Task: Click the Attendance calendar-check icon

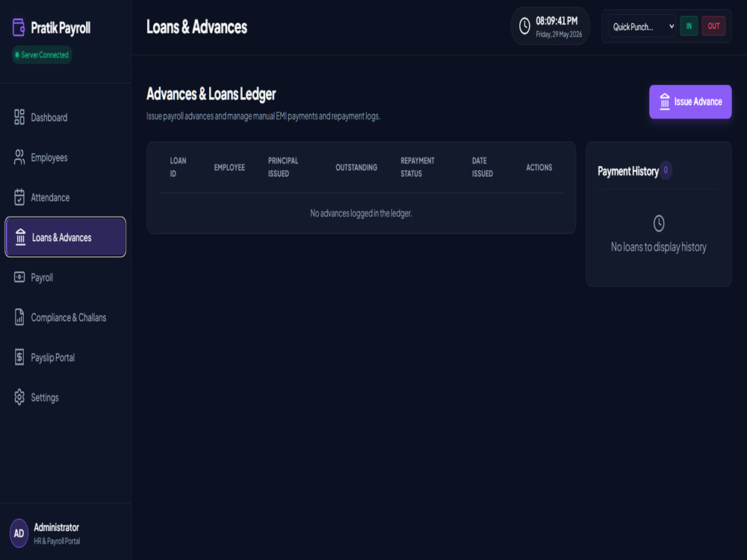Action: 19,197
